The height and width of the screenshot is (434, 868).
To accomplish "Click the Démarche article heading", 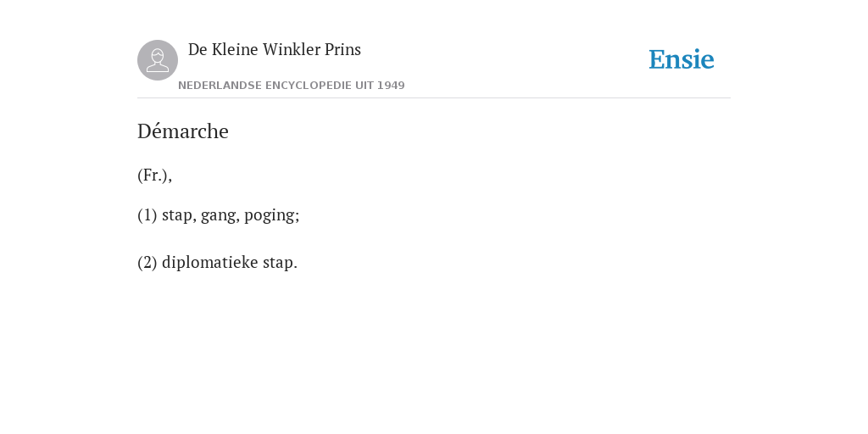I will click(x=183, y=131).
